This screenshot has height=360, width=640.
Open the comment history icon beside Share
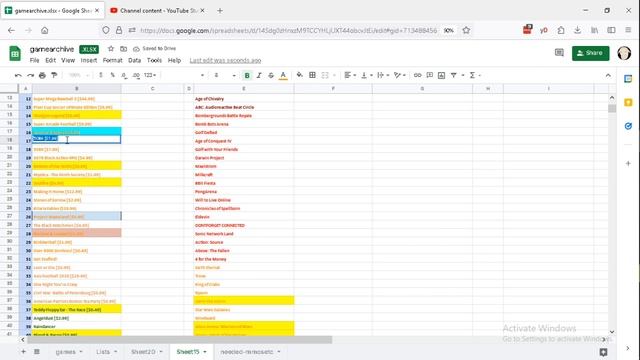pyautogui.click(x=559, y=53)
